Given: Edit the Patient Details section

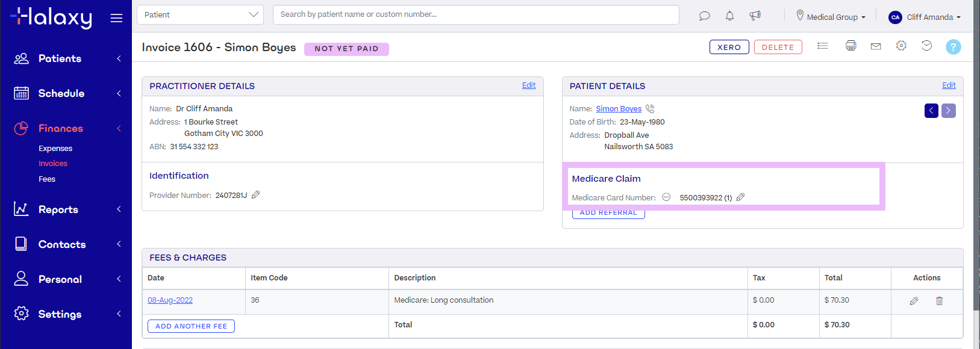Looking at the screenshot, I should pyautogui.click(x=949, y=85).
